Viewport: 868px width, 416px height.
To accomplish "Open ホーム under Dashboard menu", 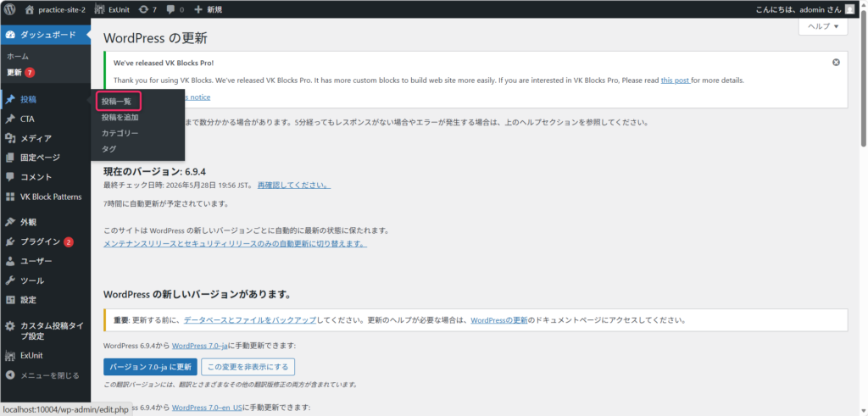I will pos(18,57).
